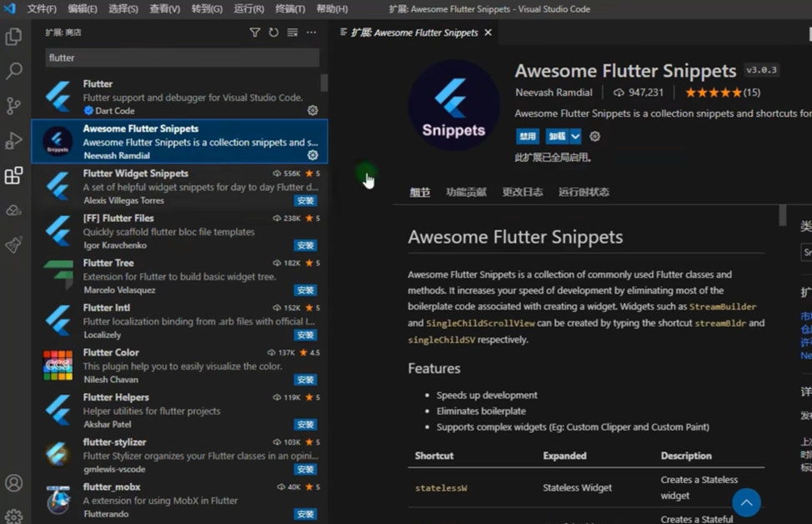Click the five-star rating (15)
The width and height of the screenshot is (812, 524).
pyautogui.click(x=723, y=93)
